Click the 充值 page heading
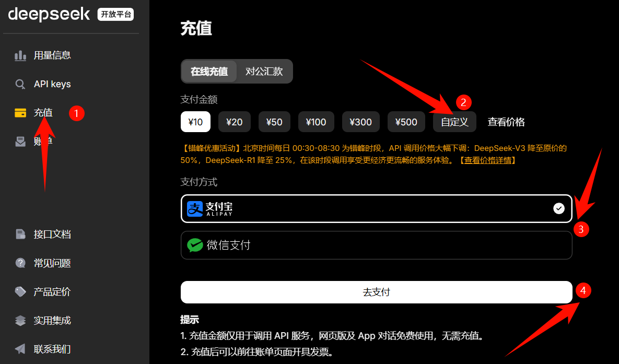Screen dimensions: 619x364 196,28
